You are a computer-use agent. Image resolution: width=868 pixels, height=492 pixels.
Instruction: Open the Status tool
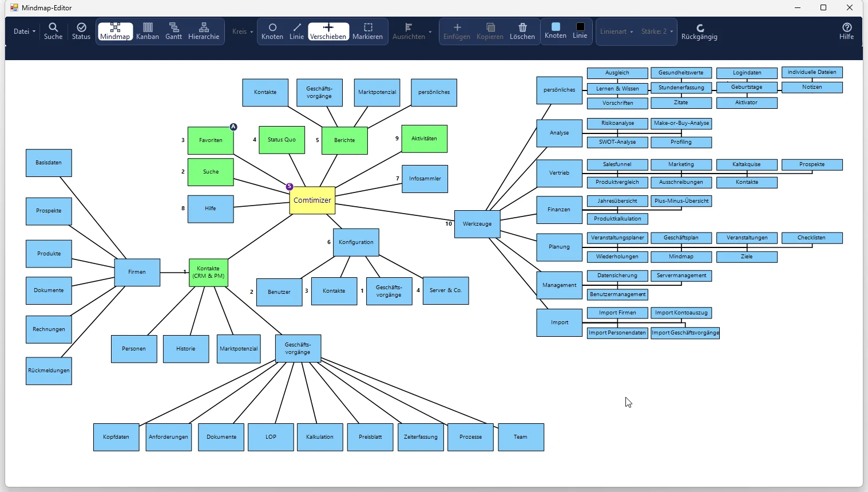pyautogui.click(x=81, y=31)
